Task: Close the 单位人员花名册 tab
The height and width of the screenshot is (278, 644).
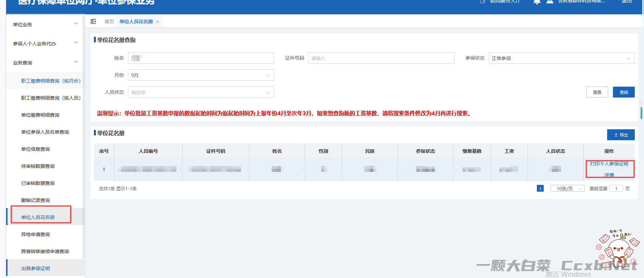Action: [157, 22]
